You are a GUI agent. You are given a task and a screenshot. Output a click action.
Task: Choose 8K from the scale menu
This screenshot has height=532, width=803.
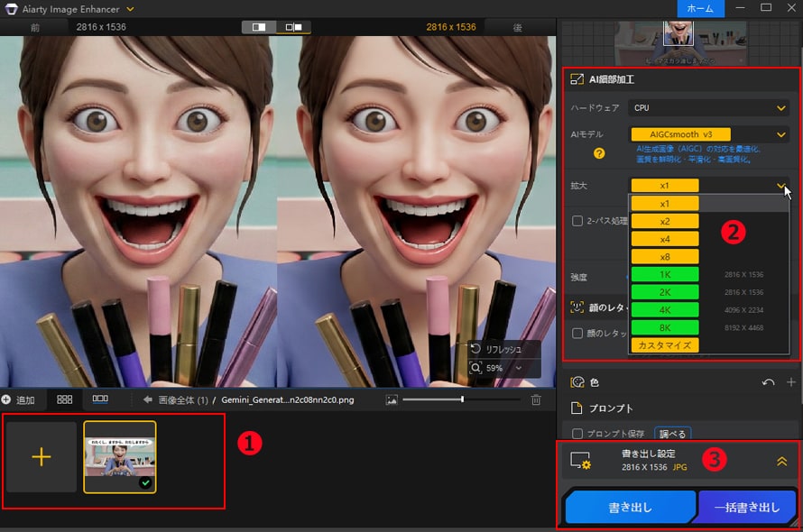pyautogui.click(x=665, y=327)
